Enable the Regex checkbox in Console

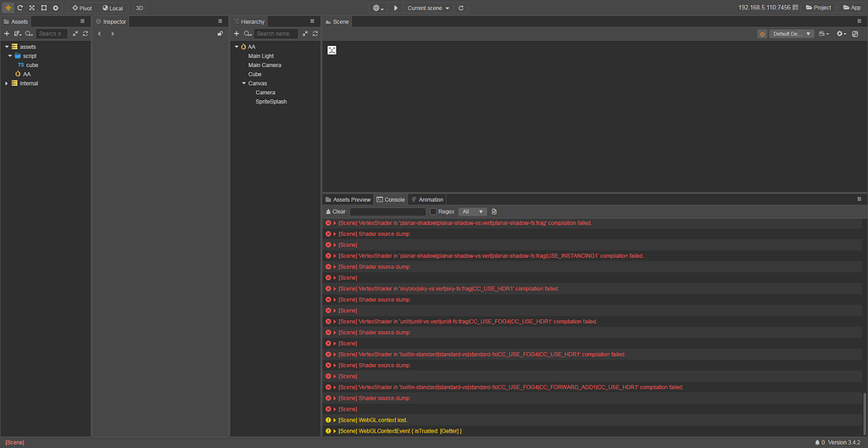[433, 211]
